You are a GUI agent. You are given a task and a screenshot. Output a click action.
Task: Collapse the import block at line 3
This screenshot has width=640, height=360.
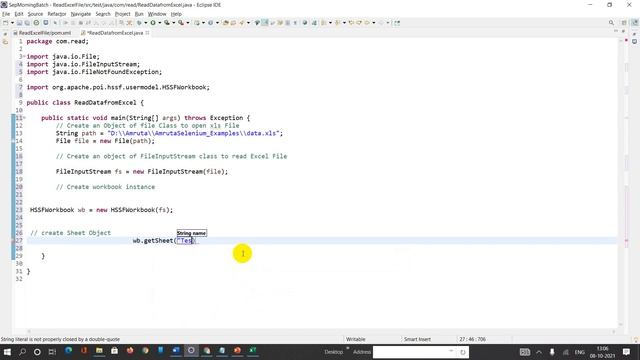pyautogui.click(x=24, y=56)
